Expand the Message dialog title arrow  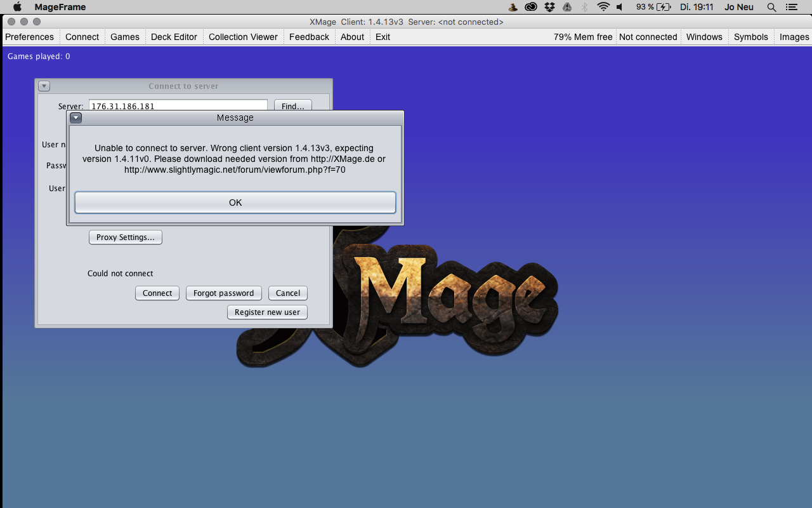click(75, 117)
